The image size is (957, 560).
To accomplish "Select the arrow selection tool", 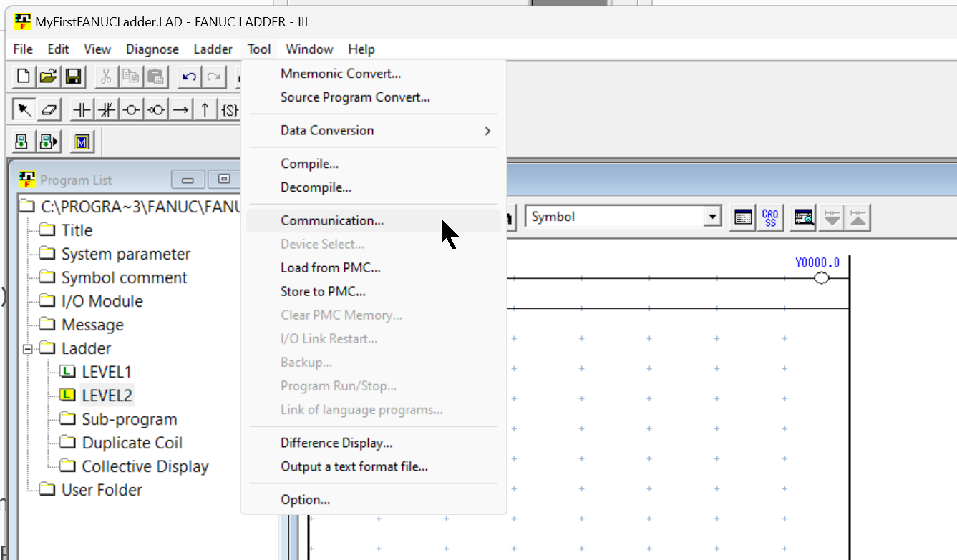I will (24, 109).
